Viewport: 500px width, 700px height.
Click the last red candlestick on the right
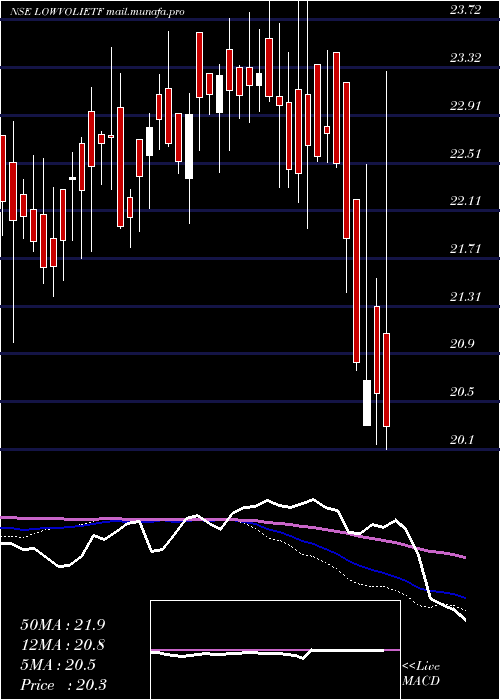387,379
